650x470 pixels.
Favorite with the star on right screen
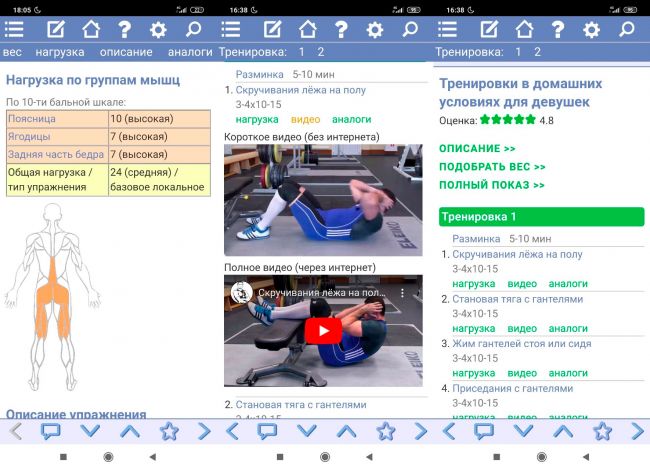(x=603, y=431)
